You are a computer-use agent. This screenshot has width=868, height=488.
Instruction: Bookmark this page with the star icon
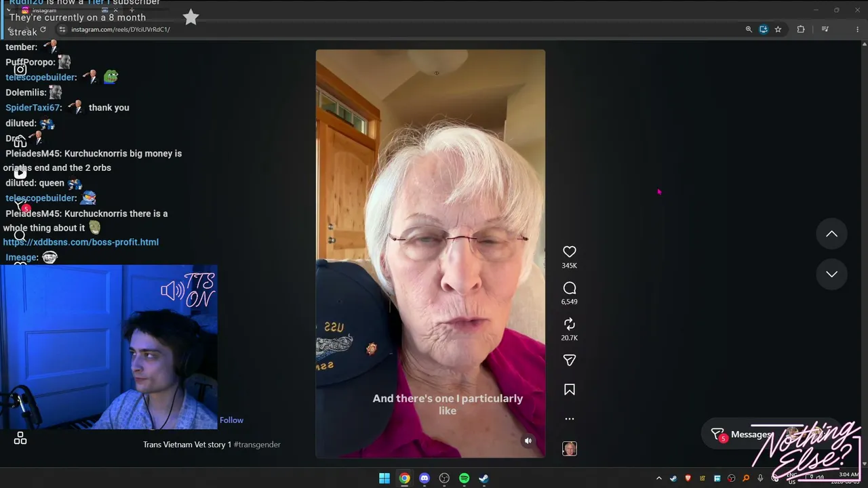[x=778, y=29]
